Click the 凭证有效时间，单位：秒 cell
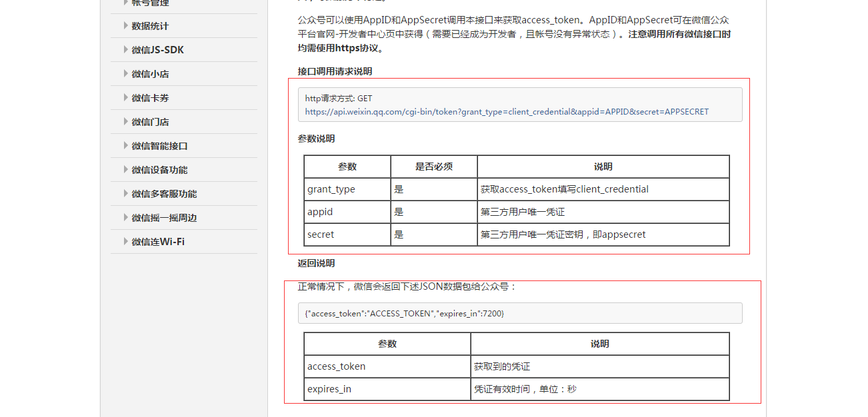This screenshot has height=417, width=868. click(600, 389)
